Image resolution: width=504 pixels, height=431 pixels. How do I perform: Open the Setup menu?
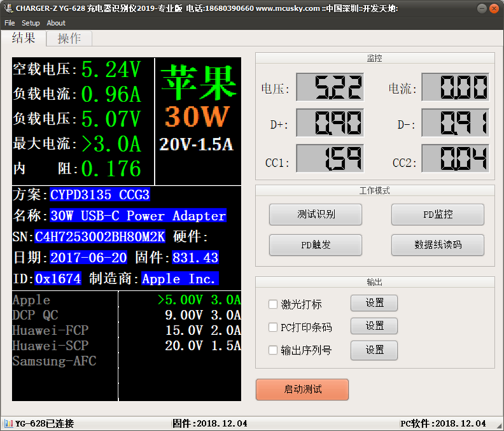31,23
